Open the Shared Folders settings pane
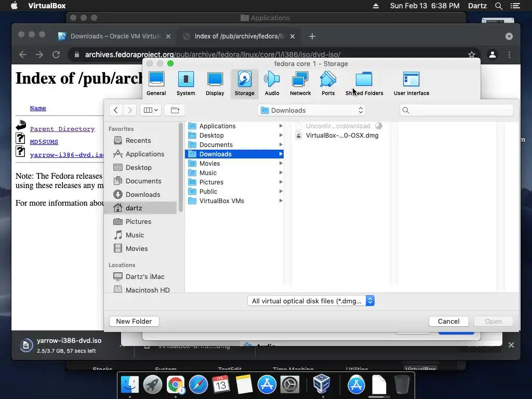 [364, 84]
